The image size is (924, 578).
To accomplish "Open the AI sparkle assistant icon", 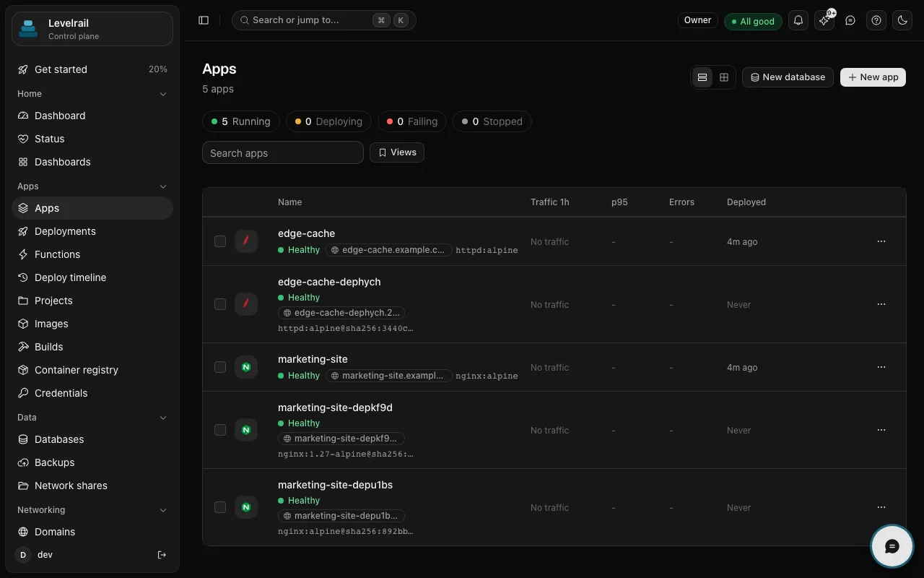I will coord(824,20).
